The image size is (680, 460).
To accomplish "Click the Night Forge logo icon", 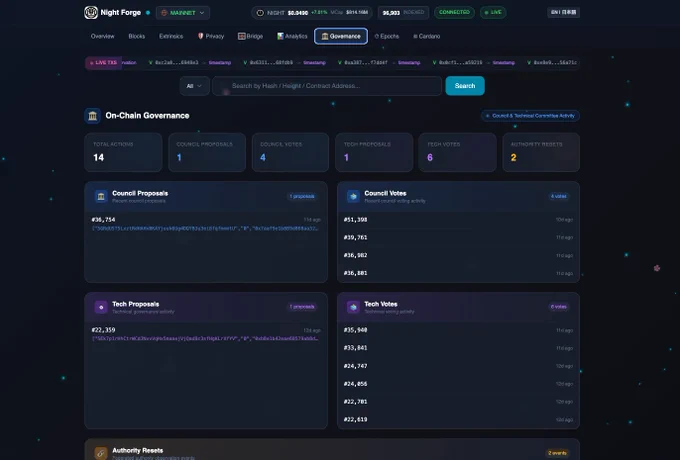I will [x=91, y=13].
